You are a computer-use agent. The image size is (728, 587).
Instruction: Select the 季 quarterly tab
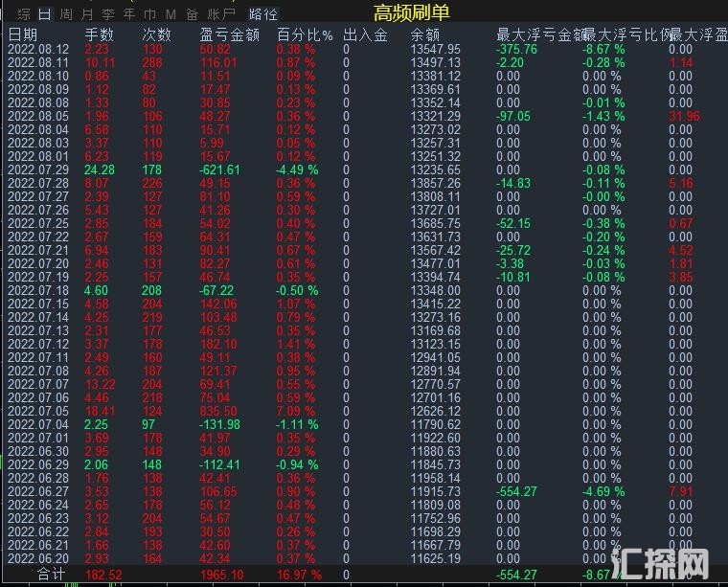click(107, 14)
